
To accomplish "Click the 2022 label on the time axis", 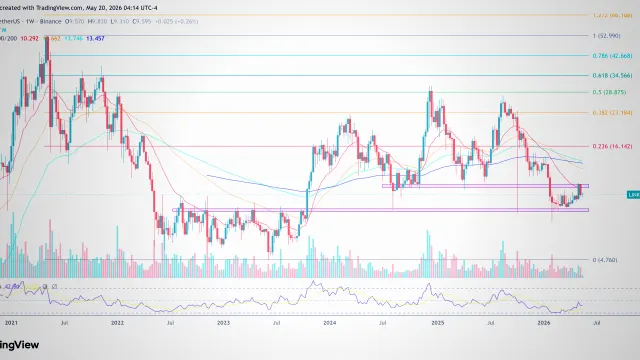I will [x=117, y=323].
